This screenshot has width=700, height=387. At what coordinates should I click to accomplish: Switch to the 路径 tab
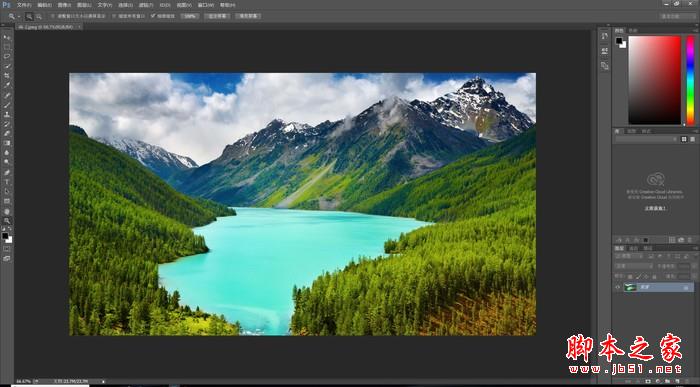(x=648, y=249)
